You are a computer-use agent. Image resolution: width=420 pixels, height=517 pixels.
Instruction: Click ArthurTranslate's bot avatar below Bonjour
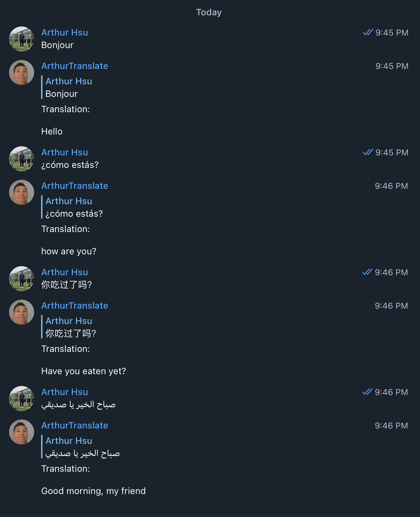click(21, 72)
